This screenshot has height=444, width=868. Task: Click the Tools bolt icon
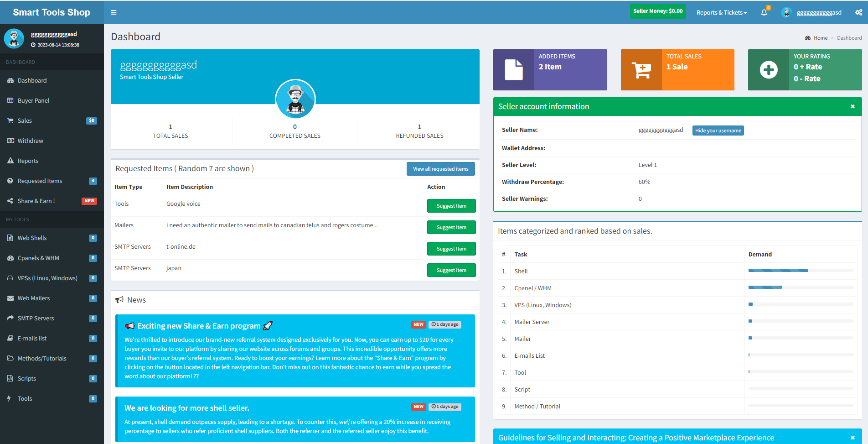[9, 398]
